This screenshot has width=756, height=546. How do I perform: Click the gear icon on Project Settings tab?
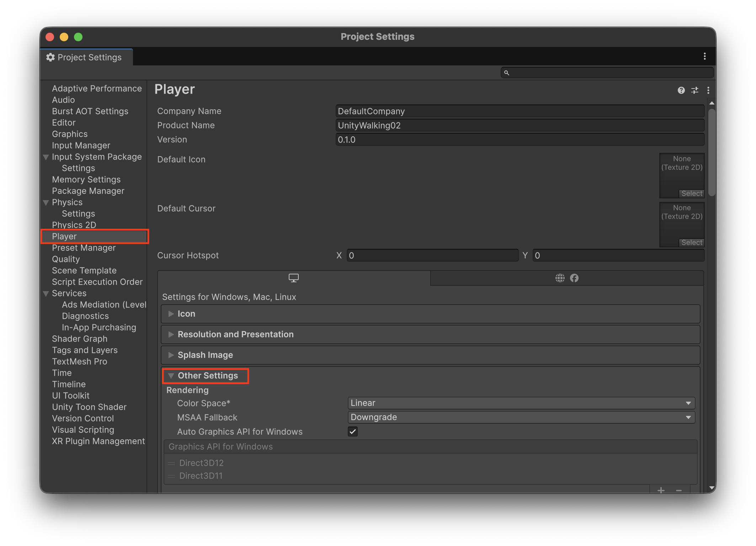click(x=50, y=57)
